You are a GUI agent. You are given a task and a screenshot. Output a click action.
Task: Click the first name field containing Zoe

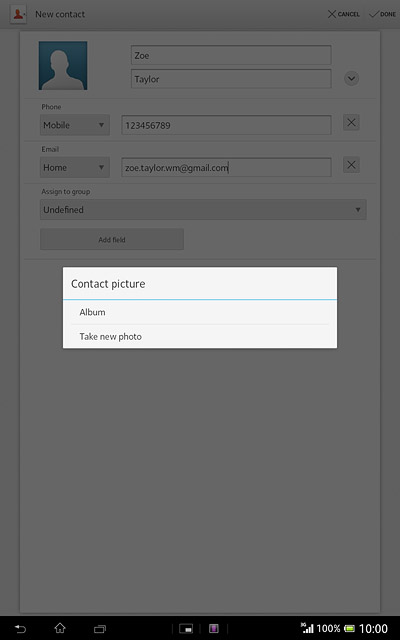click(231, 55)
